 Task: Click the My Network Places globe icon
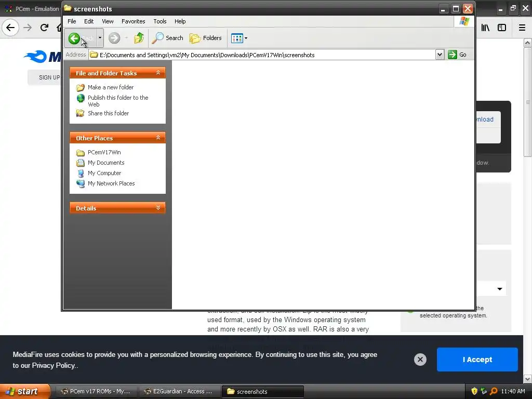pos(81,183)
